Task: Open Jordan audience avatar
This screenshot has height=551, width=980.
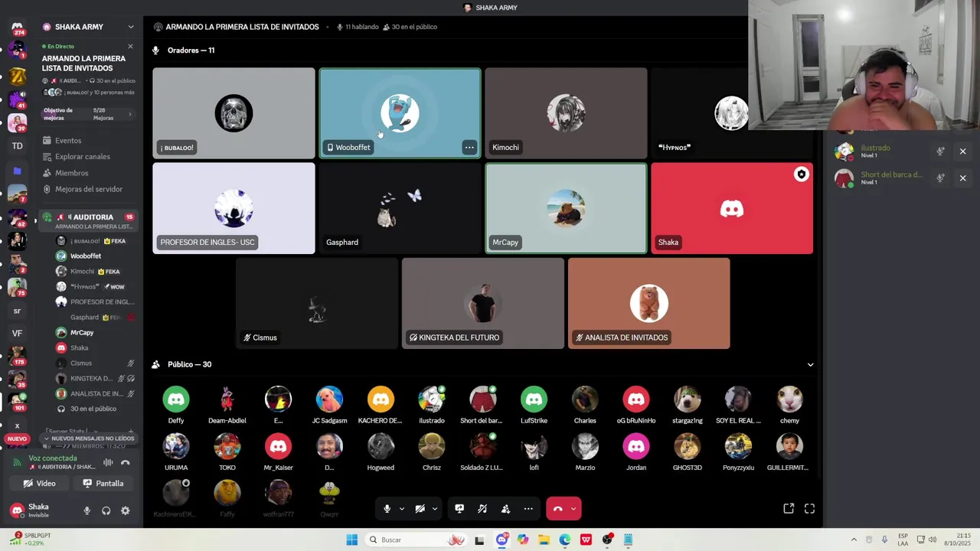Action: (636, 446)
